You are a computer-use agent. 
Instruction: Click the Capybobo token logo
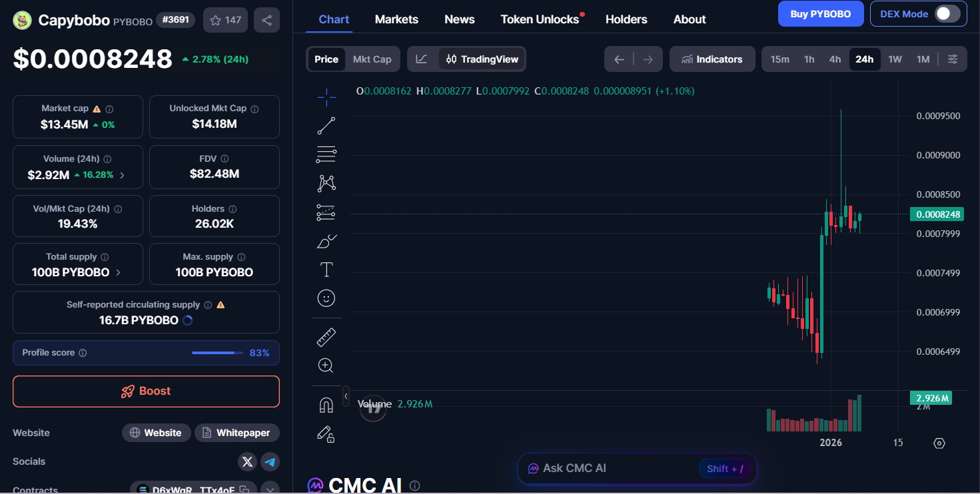point(23,20)
